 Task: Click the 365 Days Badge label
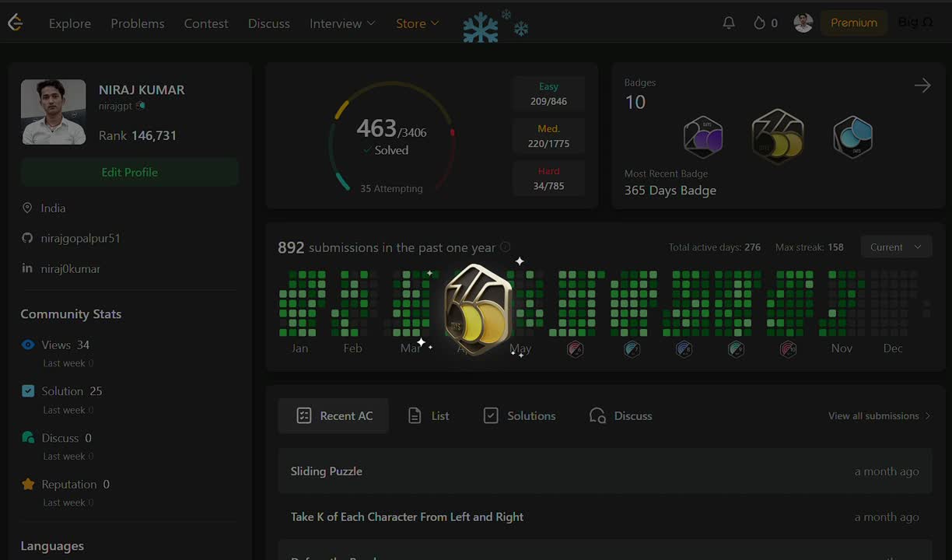670,191
